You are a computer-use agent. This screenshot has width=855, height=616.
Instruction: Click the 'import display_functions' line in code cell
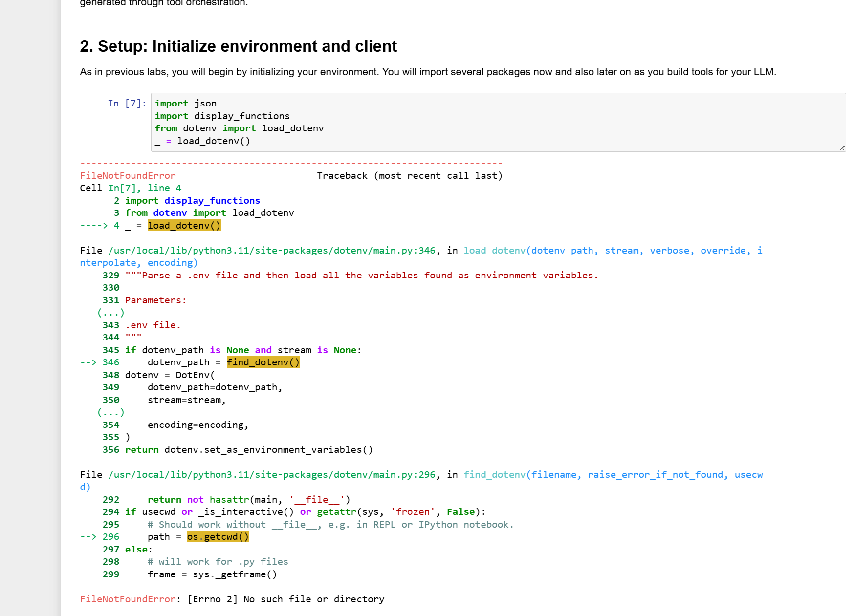coord(222,116)
